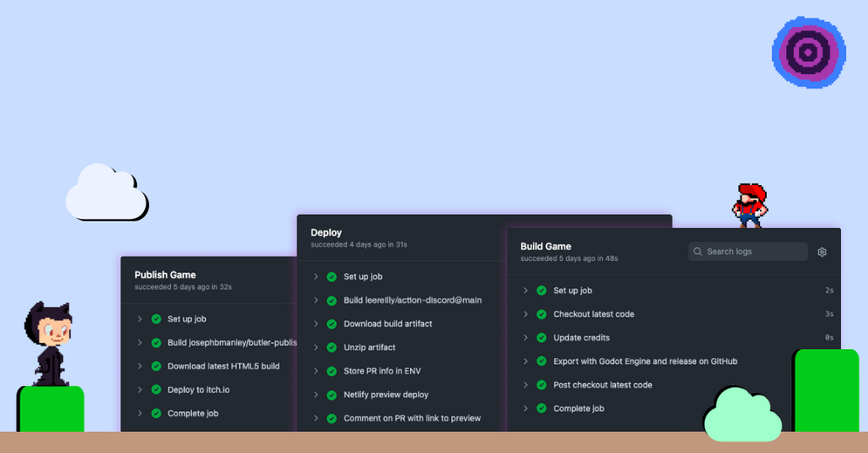Expand Download latest HTML5 build step
Image resolution: width=868 pixels, height=453 pixels.
pos(140,367)
